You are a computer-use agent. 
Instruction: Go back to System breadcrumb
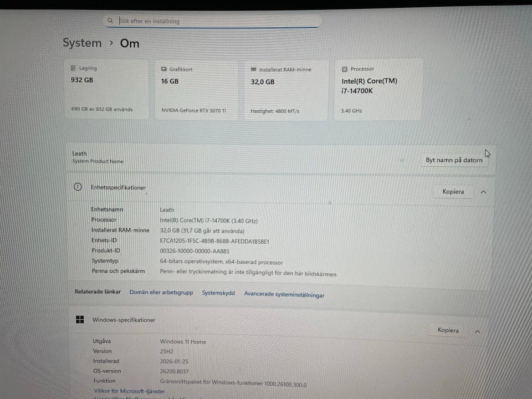point(82,43)
